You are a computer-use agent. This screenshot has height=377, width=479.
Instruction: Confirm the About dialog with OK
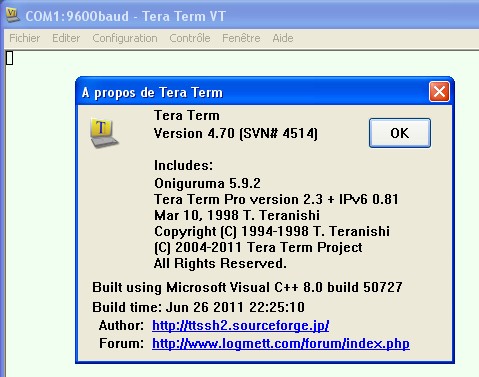[400, 133]
